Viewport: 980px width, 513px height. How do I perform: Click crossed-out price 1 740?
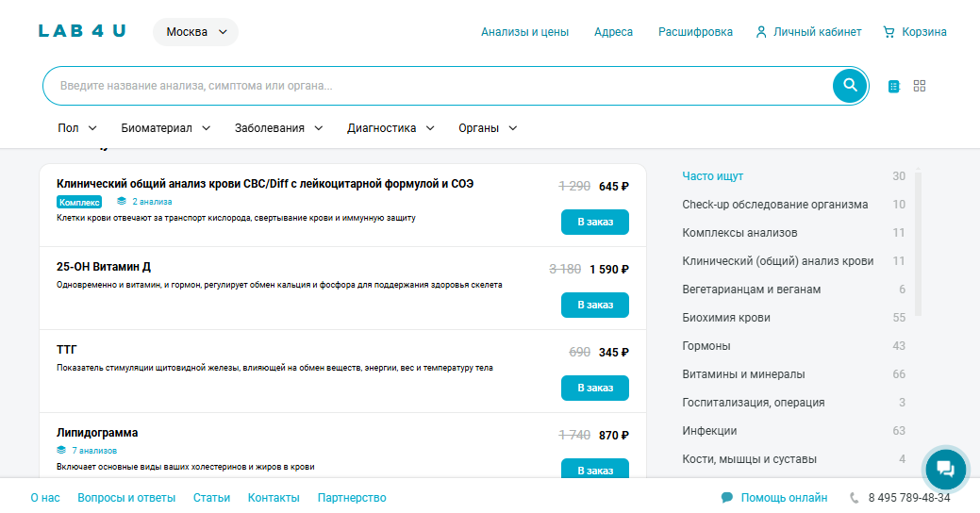coord(574,435)
